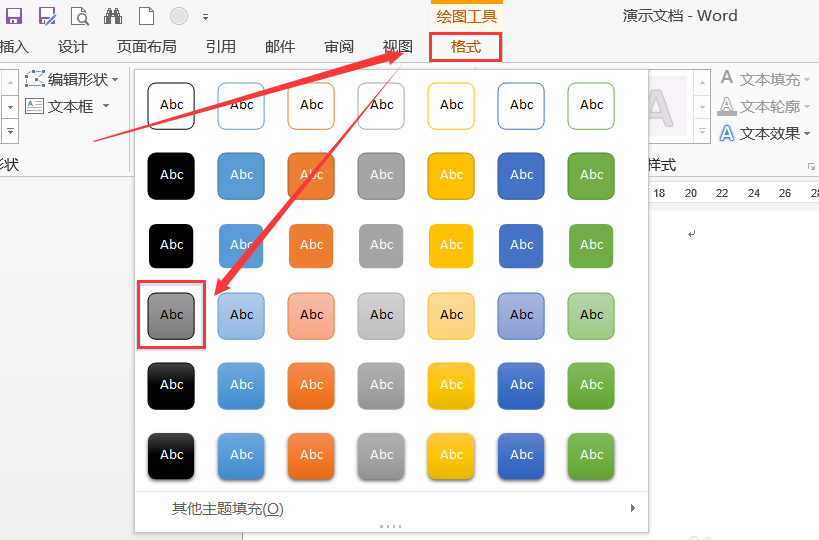Pick second-row solid gold Abc style
Image resolution: width=819 pixels, height=540 pixels.
tap(451, 176)
